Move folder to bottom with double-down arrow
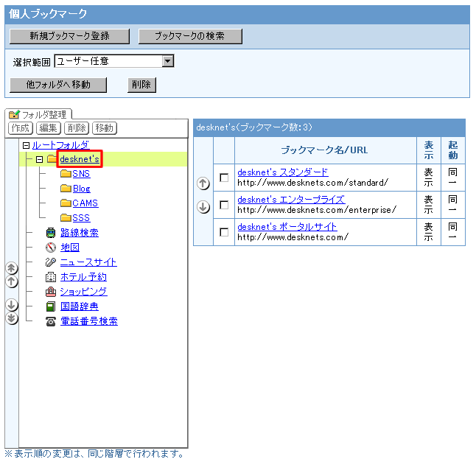The height and width of the screenshot is (459, 476). tap(12, 318)
